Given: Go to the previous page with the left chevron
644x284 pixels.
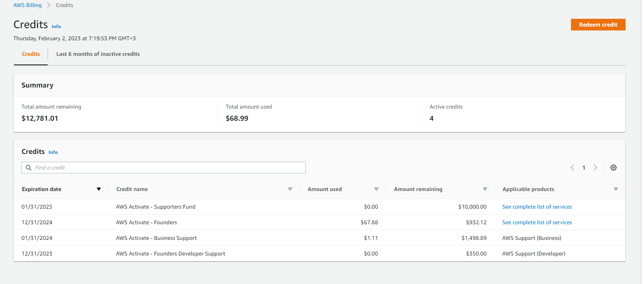Looking at the screenshot, I should click(572, 168).
